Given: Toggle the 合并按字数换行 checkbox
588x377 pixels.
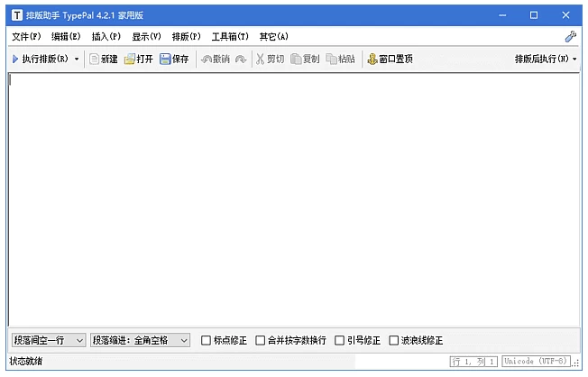Looking at the screenshot, I should 261,341.
